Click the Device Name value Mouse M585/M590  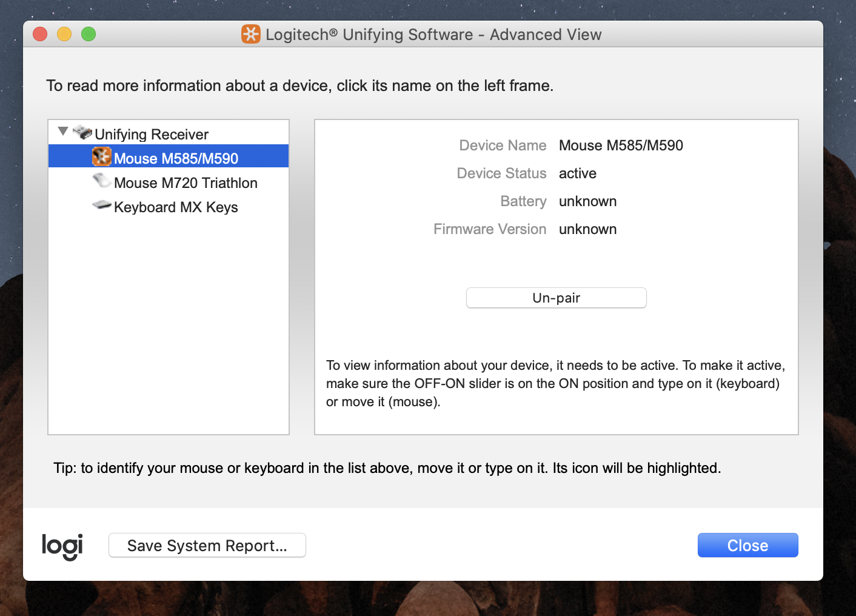click(621, 146)
